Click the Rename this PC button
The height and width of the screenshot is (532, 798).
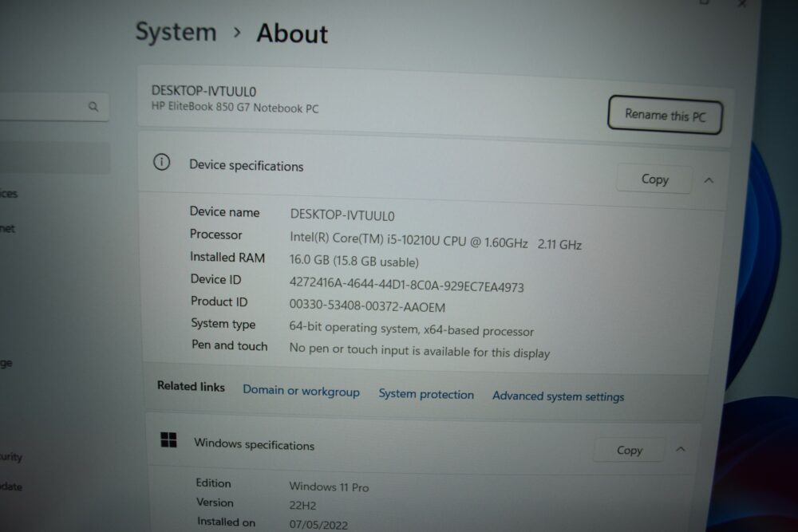(665, 116)
